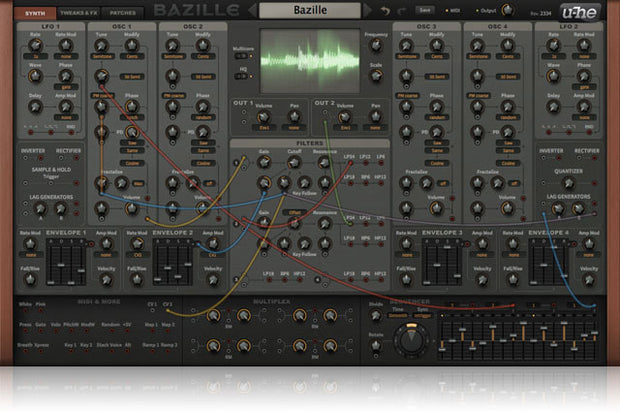Click the LFO 1 Delay knob
Screen dimensions: 620x412
tap(35, 106)
